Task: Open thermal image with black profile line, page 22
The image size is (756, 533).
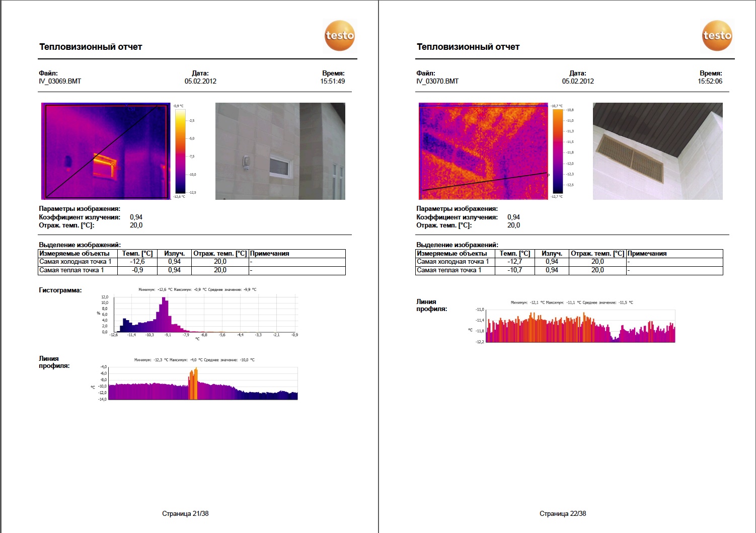Action: [484, 151]
